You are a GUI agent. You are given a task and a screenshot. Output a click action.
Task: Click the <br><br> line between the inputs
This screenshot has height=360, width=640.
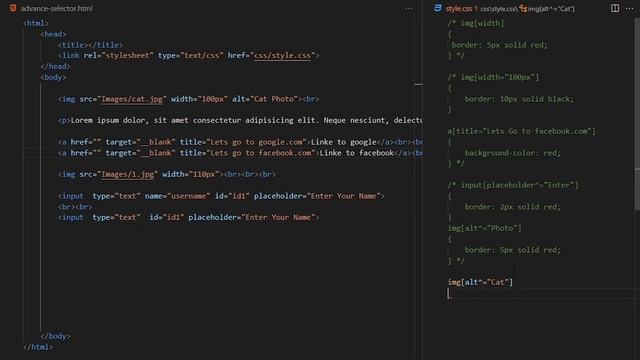75,207
